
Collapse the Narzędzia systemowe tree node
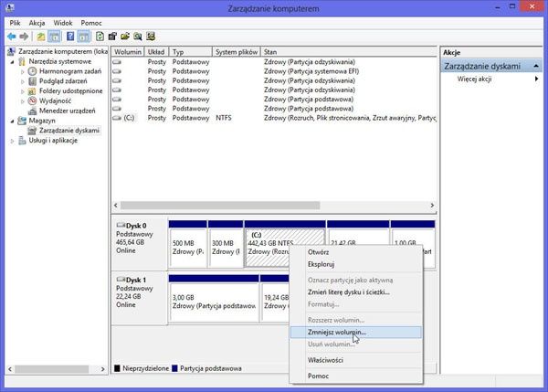pos(12,62)
